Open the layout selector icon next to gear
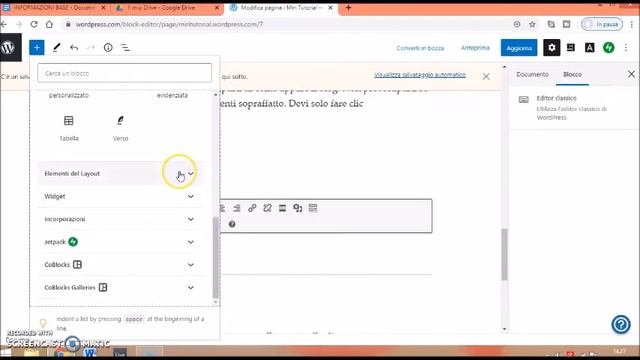Viewport: 640px width, 360px height. pos(571,48)
